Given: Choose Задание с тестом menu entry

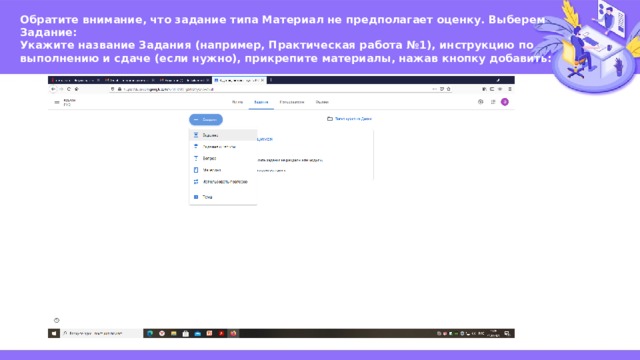Looking at the screenshot, I should coord(223,147).
